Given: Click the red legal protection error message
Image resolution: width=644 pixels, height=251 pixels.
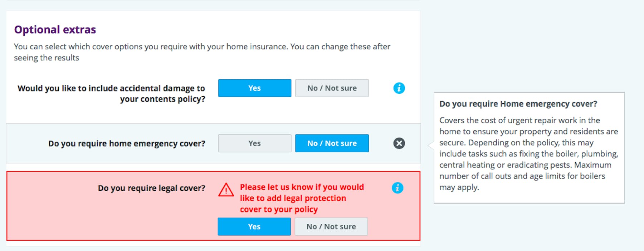Looking at the screenshot, I should [x=302, y=198].
